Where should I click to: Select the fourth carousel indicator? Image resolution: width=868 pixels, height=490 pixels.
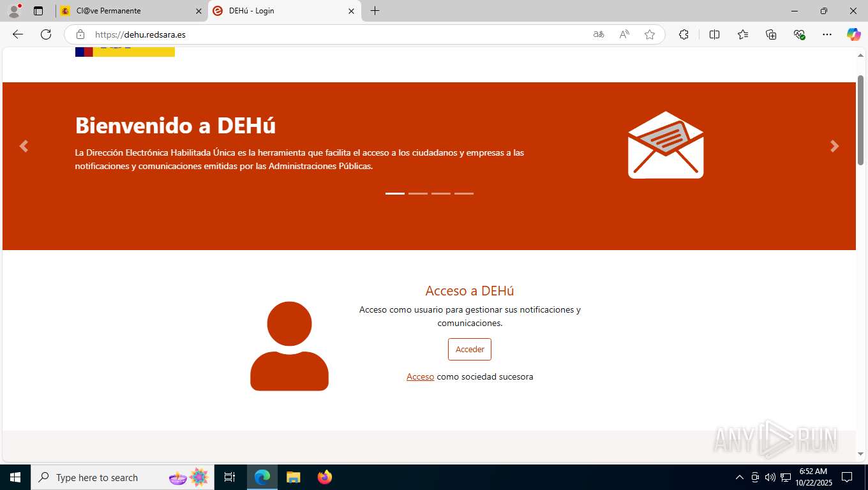click(x=464, y=193)
